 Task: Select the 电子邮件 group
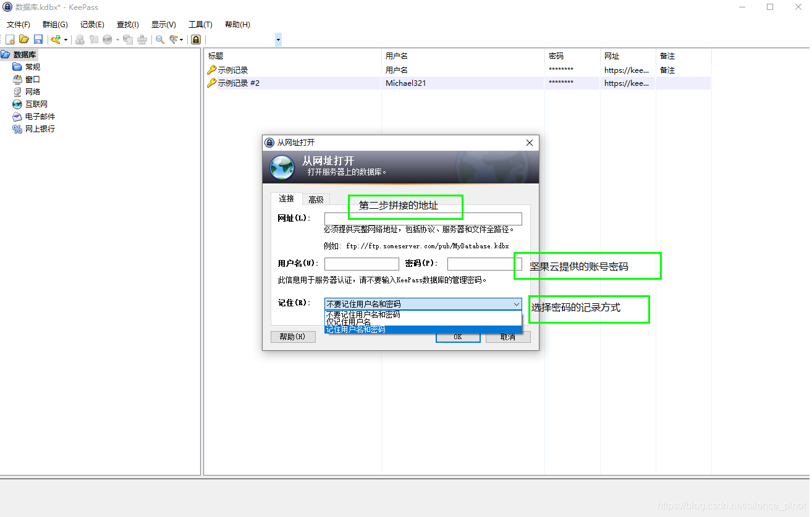click(x=40, y=116)
